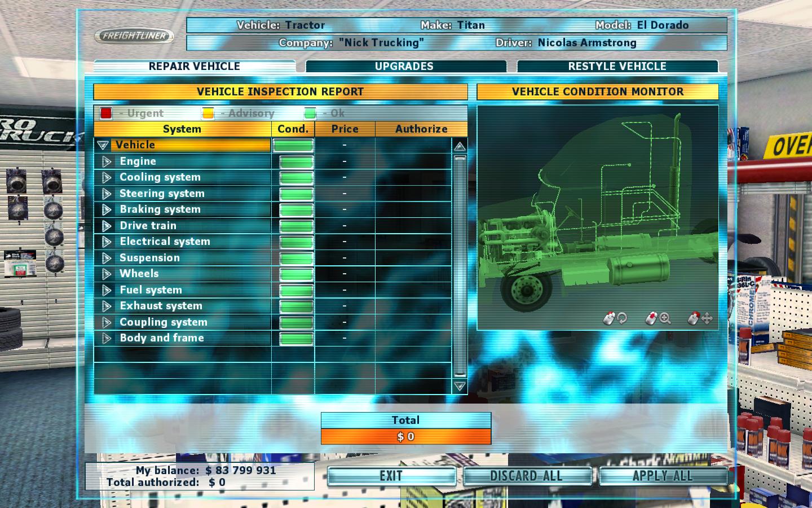This screenshot has height=508, width=812.
Task: Click the red Urgent legend swatch
Action: click(106, 113)
